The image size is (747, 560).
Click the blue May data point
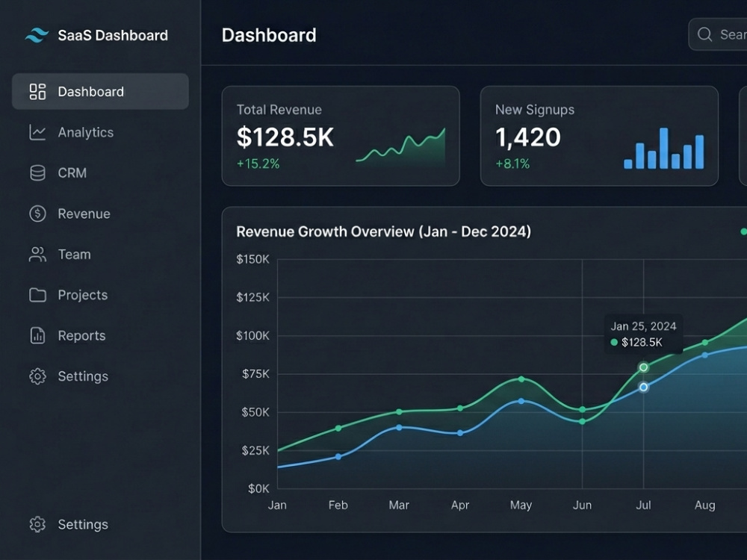521,401
